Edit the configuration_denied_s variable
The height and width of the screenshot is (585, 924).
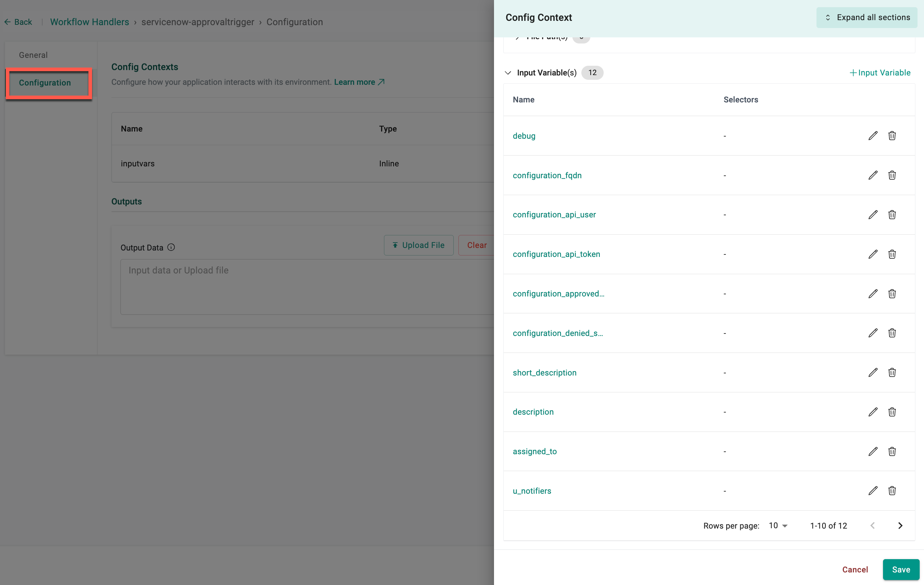click(x=873, y=333)
